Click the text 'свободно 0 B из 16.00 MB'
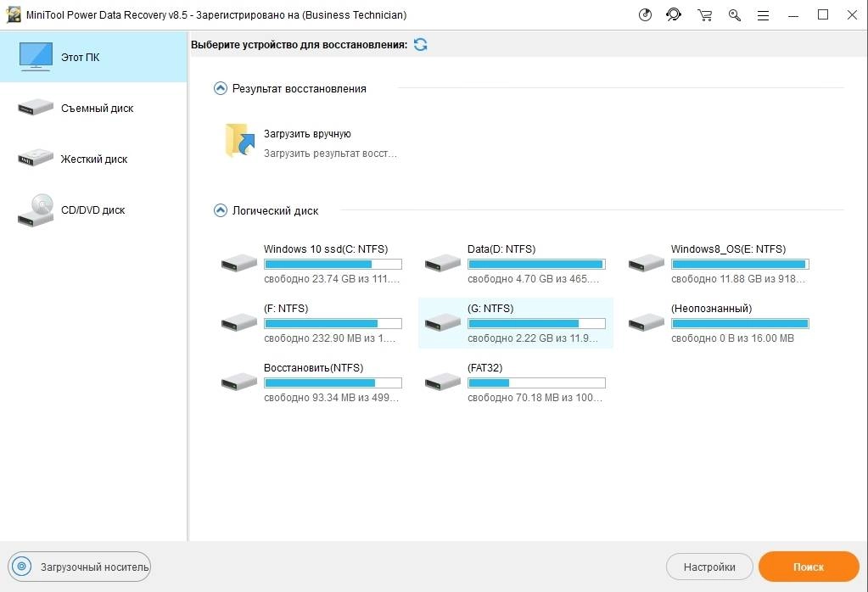868x592 pixels. click(x=732, y=338)
